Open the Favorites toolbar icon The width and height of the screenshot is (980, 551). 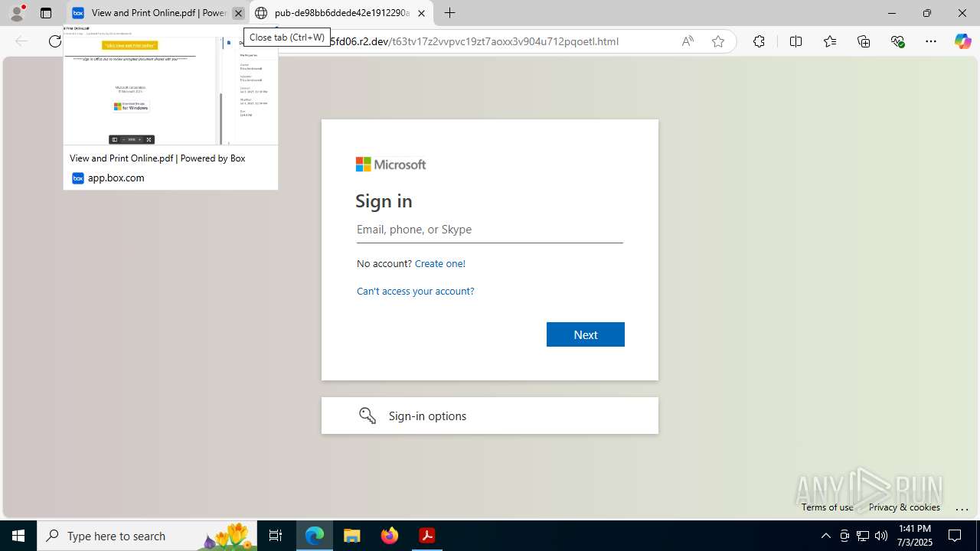830,41
